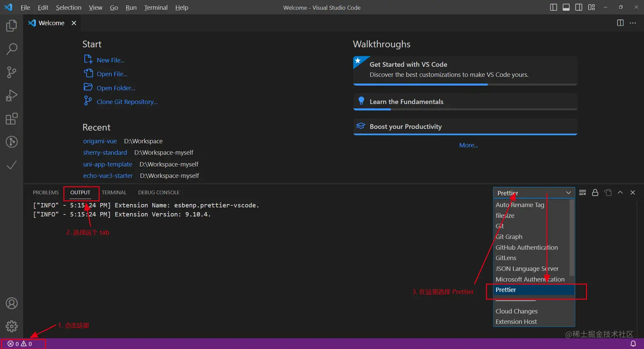The width and height of the screenshot is (644, 349).
Task: Click the Open Folder... link
Action: click(116, 88)
